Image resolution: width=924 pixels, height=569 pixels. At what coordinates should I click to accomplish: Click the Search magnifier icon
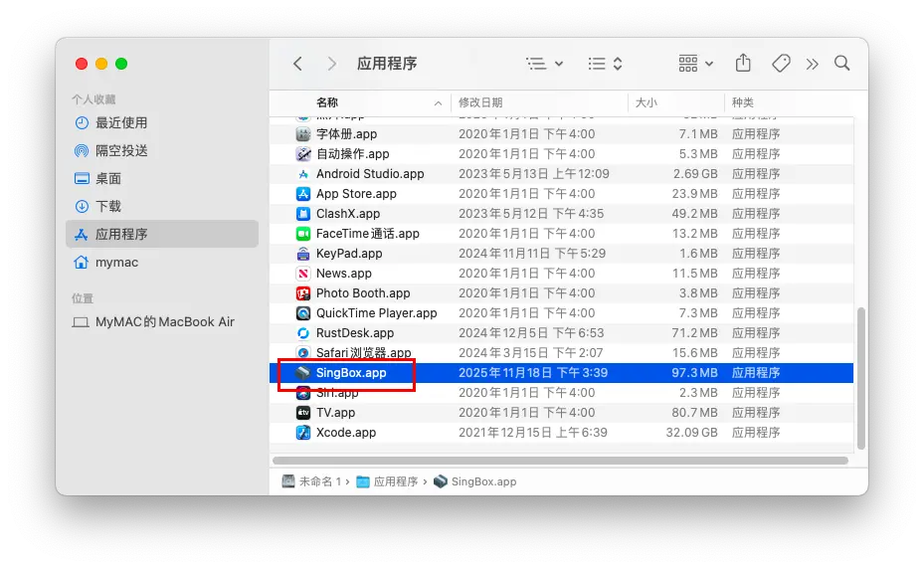[x=842, y=64]
